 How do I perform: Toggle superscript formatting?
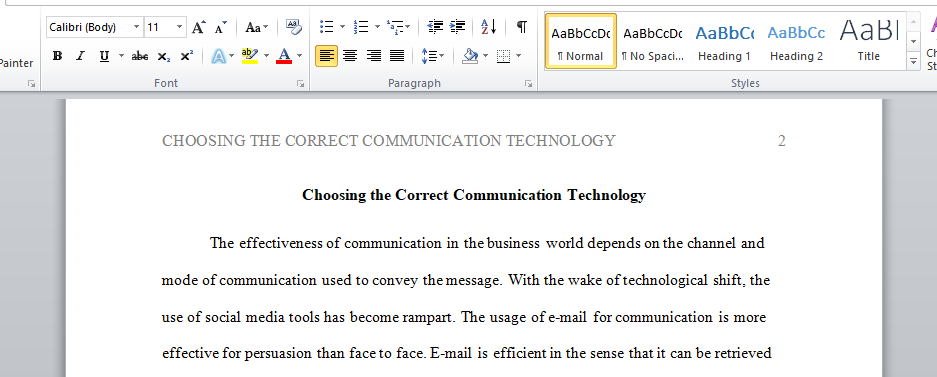pos(186,56)
